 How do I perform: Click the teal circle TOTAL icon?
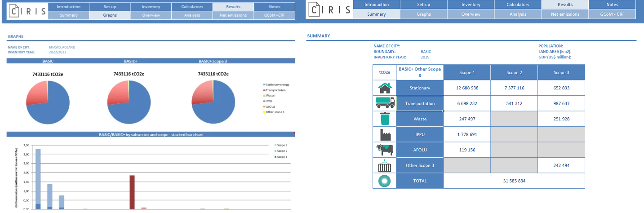point(385,181)
